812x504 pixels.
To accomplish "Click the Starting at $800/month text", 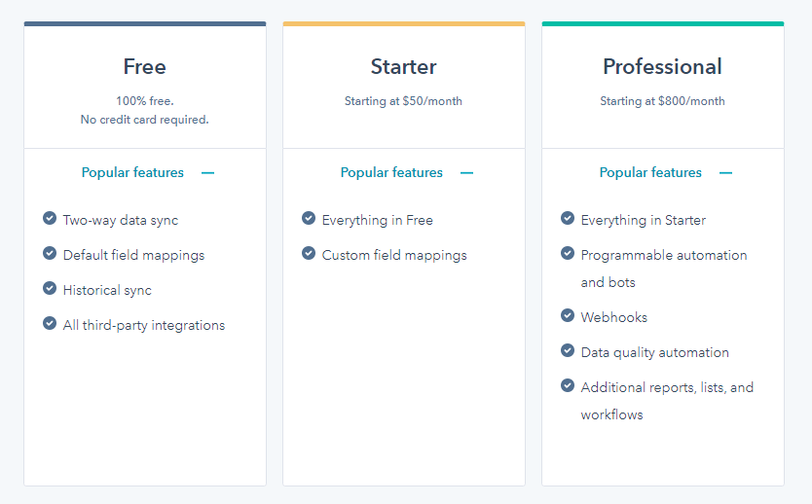I will point(662,101).
